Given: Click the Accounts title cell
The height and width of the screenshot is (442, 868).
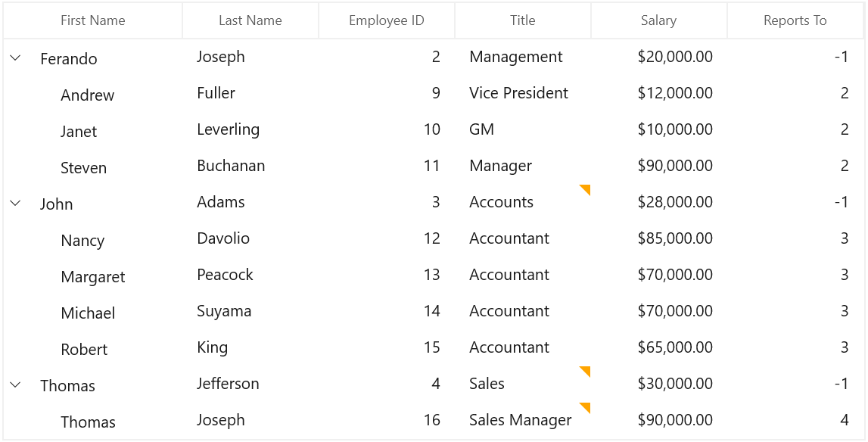Looking at the screenshot, I should coord(523,202).
